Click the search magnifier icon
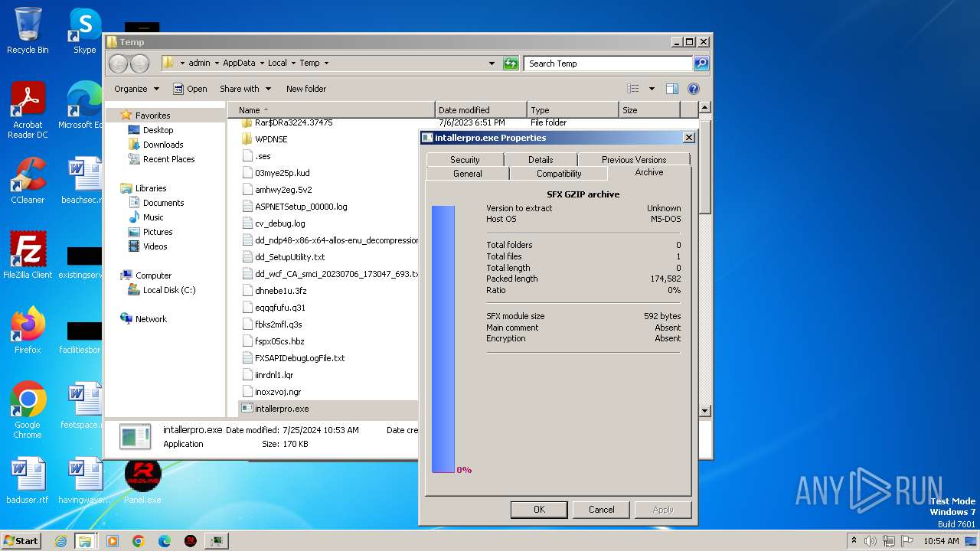Screen dimensions: 980x551 (701, 64)
